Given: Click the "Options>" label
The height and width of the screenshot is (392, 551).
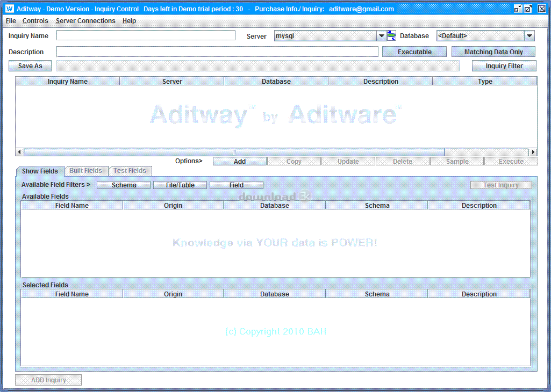Looking at the screenshot, I should (x=189, y=161).
